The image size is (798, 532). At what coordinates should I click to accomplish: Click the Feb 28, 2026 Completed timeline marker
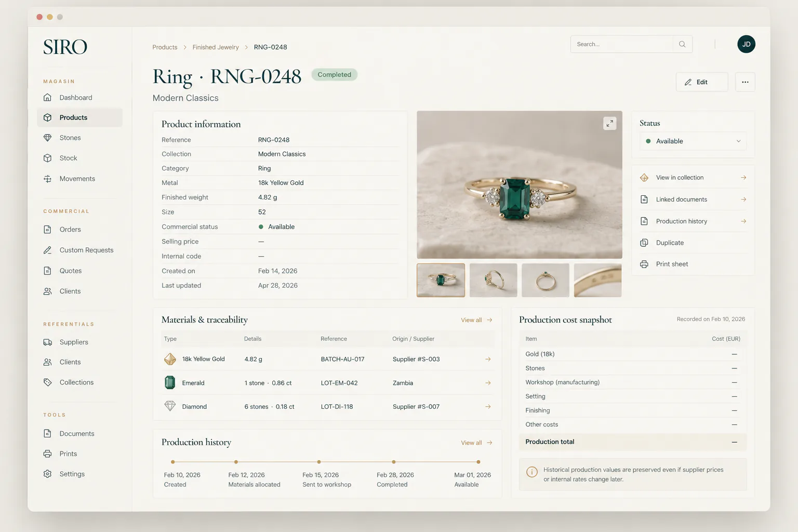tap(394, 462)
